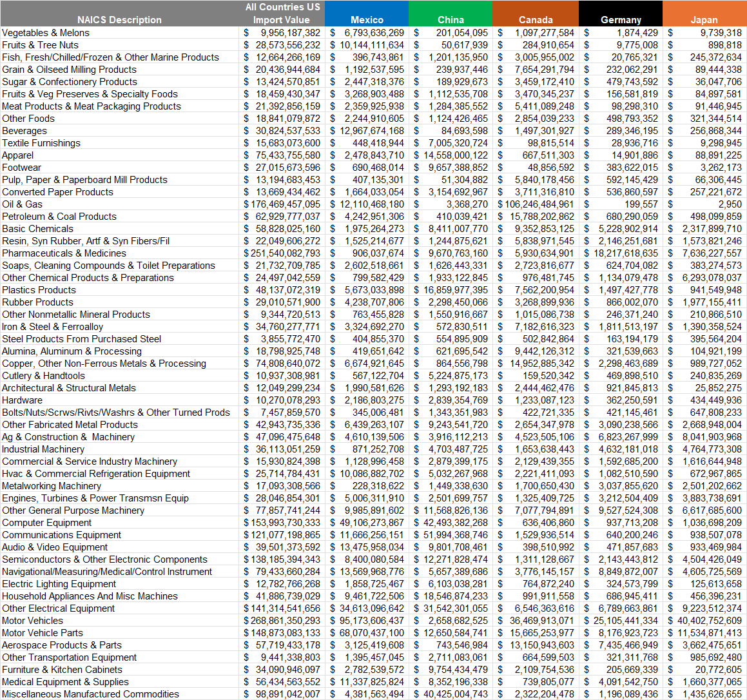Select total value 176,469,457,095 for Oil & Gas
The height and width of the screenshot is (700, 747).
click(282, 204)
